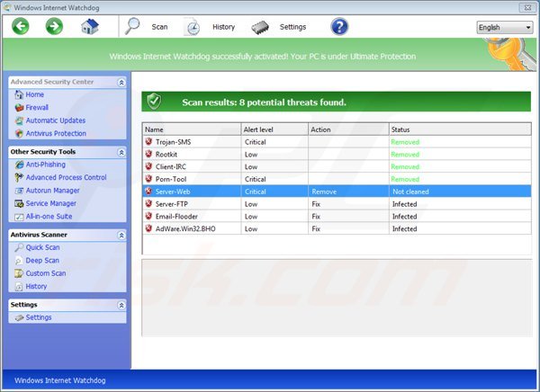Open the Home link in sidebar

point(35,94)
